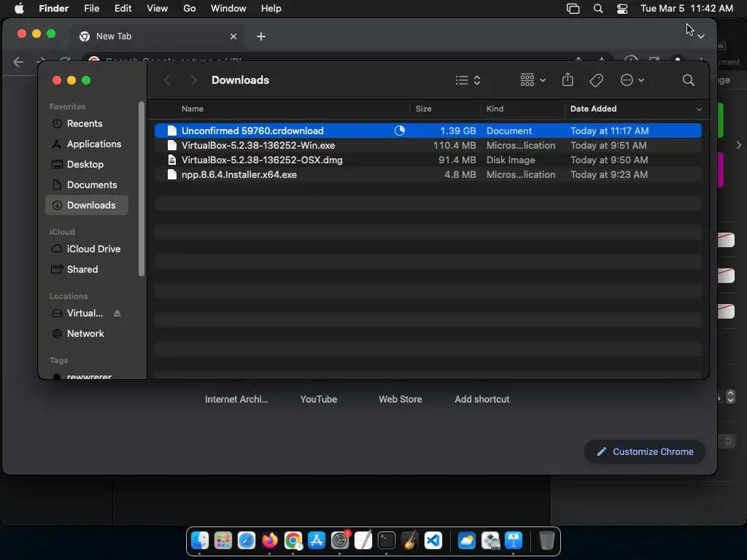Open Applications in Finder sidebar
The height and width of the screenshot is (560, 747).
point(87,144)
